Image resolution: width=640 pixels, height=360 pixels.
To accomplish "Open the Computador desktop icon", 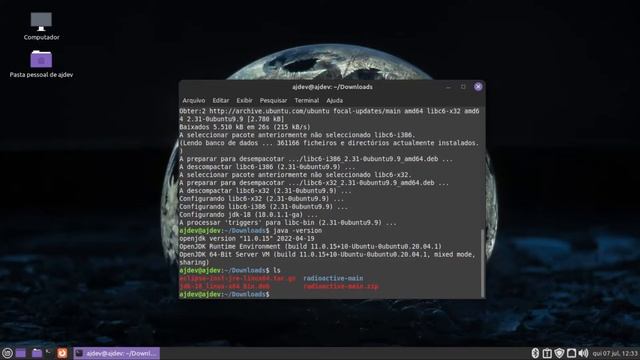I will [x=41, y=26].
